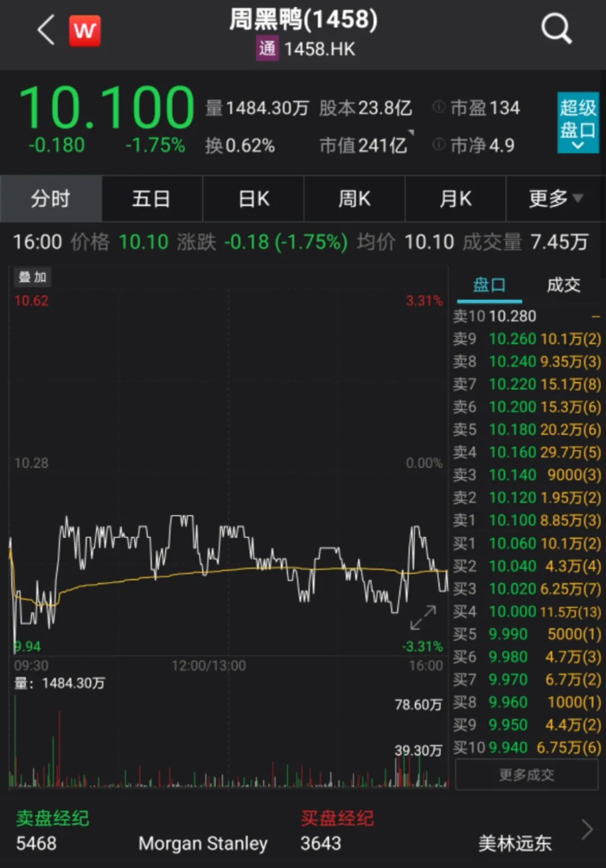Select the 月K chart tab

coord(455,198)
